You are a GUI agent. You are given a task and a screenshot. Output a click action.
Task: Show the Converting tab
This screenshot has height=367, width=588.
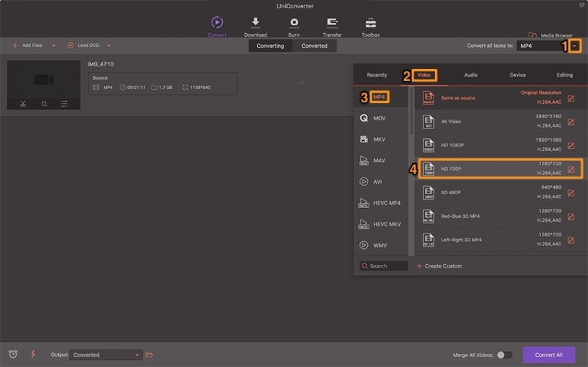point(270,46)
